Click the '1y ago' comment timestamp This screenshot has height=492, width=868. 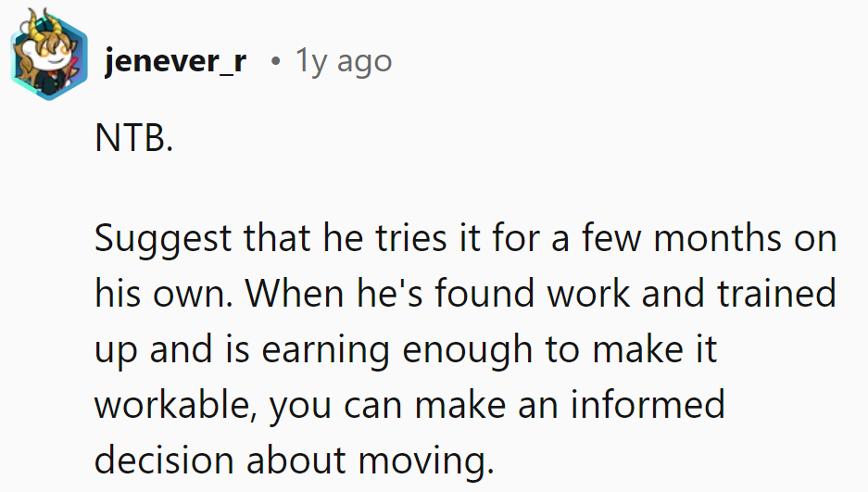pos(343,61)
